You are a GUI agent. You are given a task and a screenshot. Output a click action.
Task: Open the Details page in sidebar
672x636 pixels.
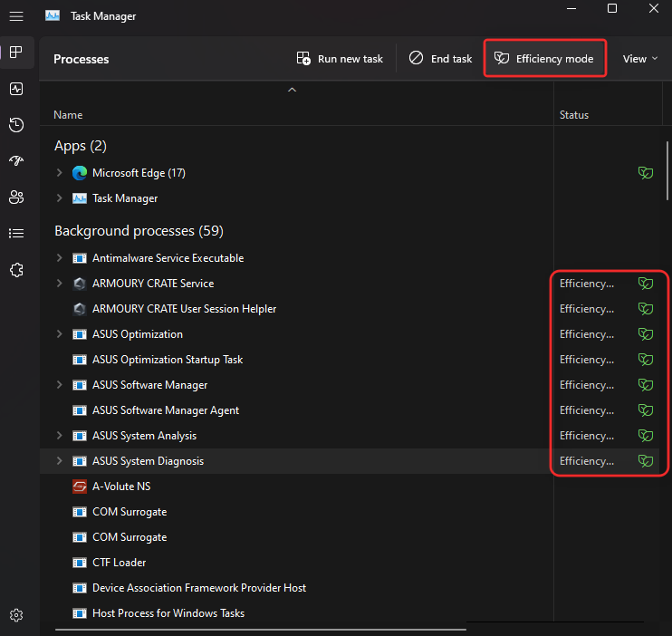point(15,233)
